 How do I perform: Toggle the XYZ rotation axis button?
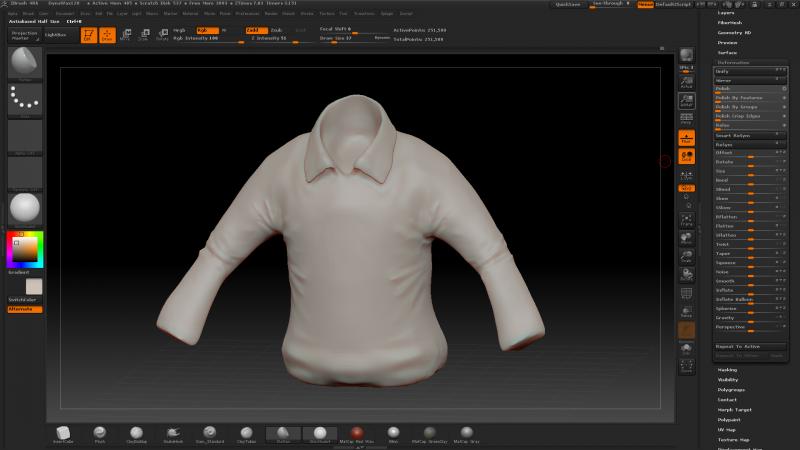pyautogui.click(x=686, y=188)
